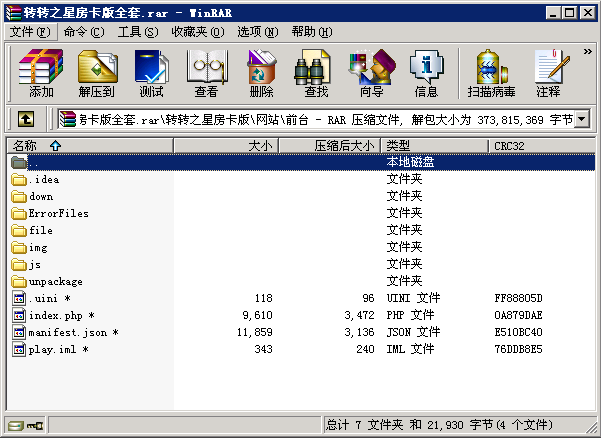601x438 pixels.
Task: Expand the archive path dropdown
Action: coord(582,120)
